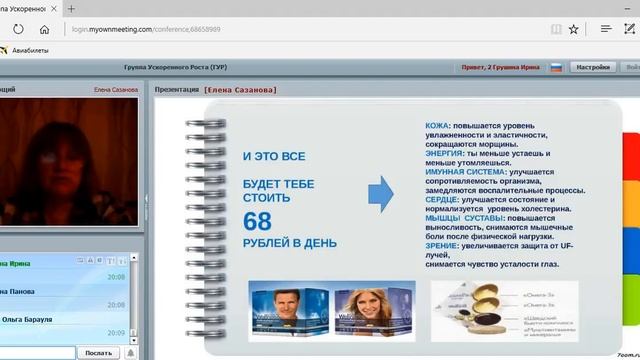Click the ЭНЕРГИЯ heading in slide text
Screen dimensions: 640x360
click(x=444, y=153)
